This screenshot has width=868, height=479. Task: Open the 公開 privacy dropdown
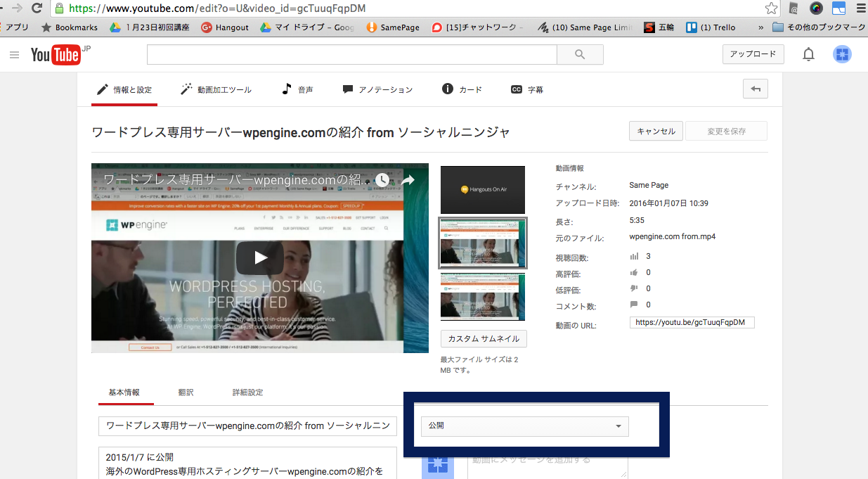coord(524,426)
